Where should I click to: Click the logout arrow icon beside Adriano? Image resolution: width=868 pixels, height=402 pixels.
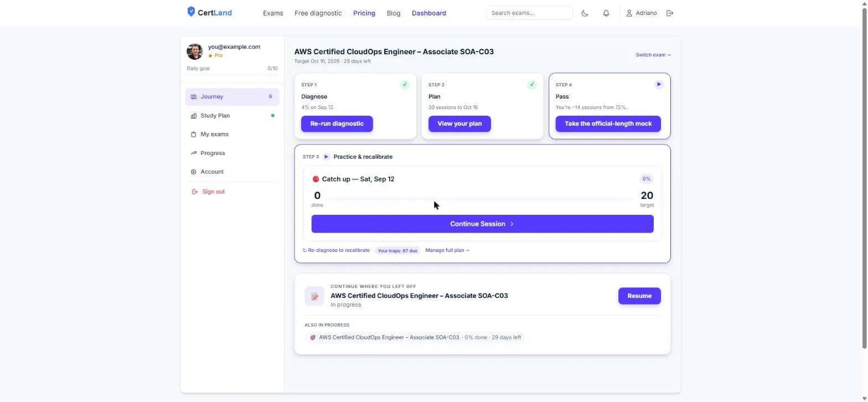coord(670,13)
